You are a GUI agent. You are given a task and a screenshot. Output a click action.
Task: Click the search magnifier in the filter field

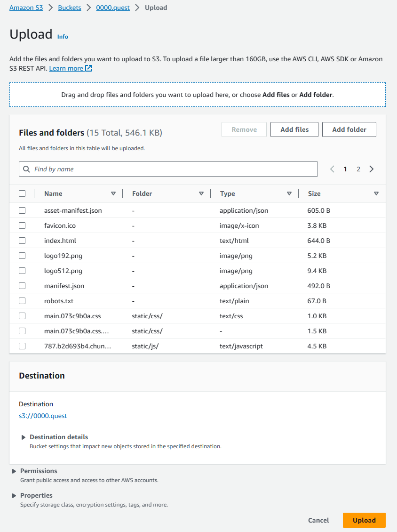(27, 169)
